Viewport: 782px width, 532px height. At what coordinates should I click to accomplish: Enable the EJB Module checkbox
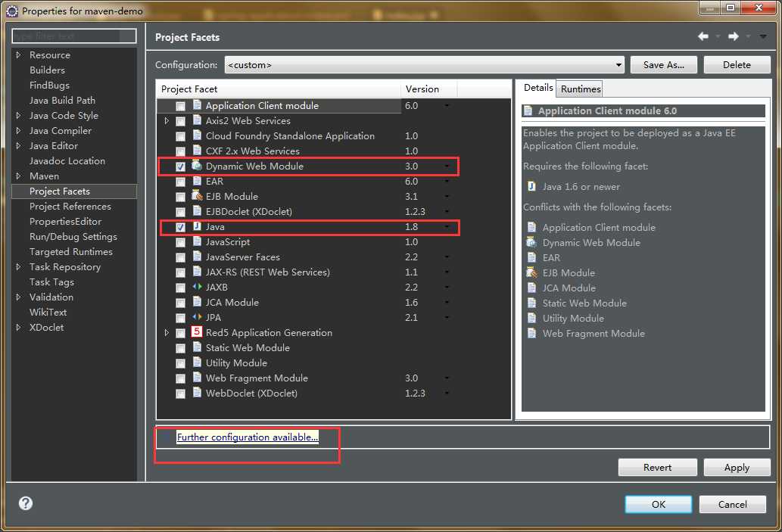click(x=180, y=197)
